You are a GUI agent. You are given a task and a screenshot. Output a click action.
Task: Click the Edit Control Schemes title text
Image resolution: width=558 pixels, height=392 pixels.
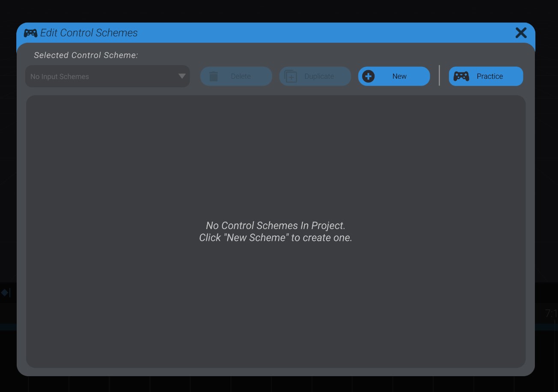89,33
